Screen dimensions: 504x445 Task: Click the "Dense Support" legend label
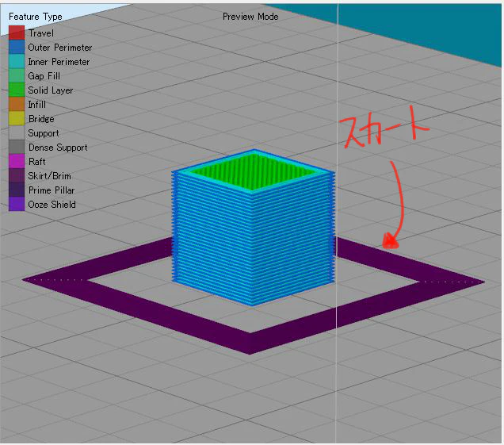58,148
